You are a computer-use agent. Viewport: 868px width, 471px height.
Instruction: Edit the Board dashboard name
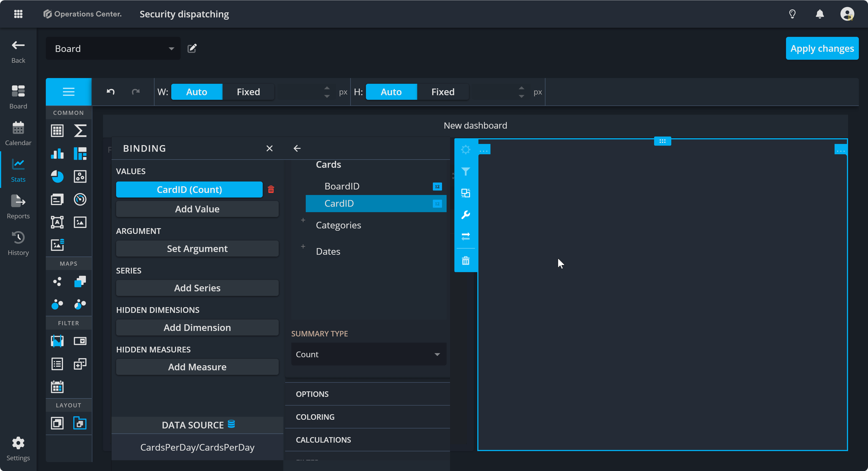(x=192, y=49)
